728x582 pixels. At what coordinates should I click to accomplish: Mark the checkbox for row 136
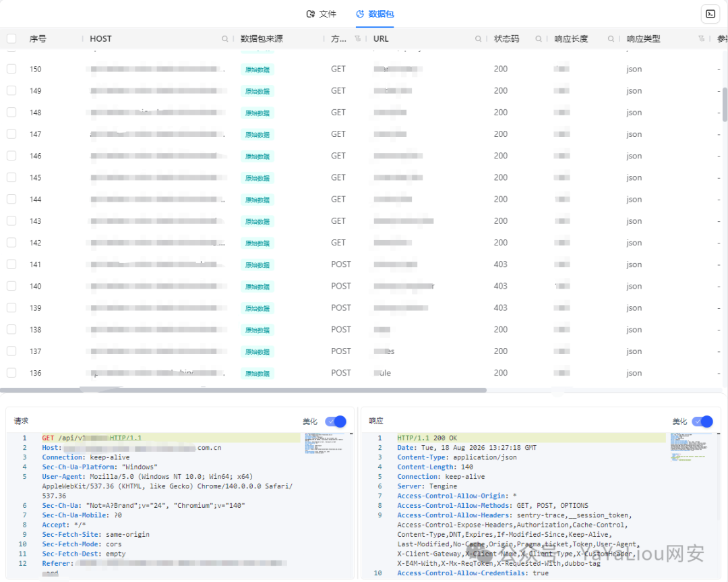click(11, 372)
